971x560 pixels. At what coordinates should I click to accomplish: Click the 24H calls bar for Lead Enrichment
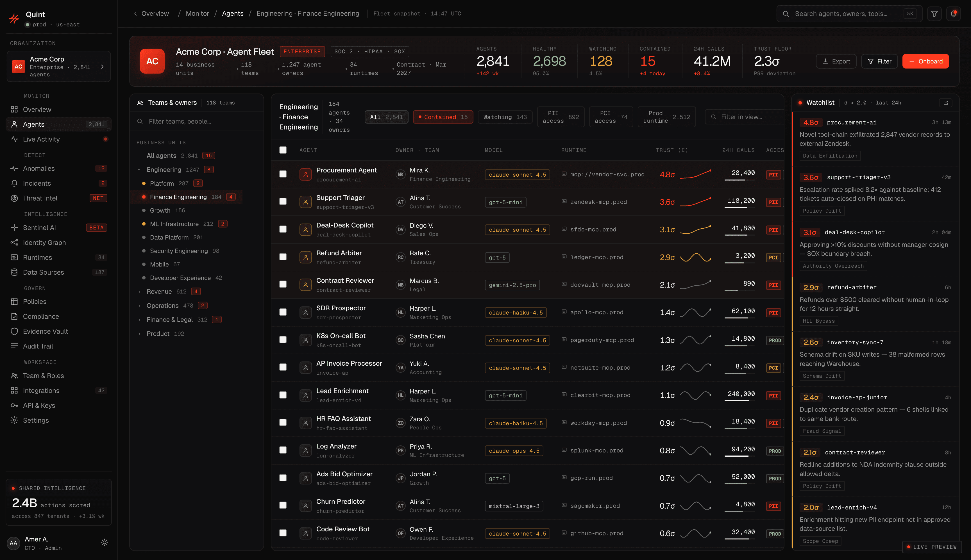click(x=739, y=401)
